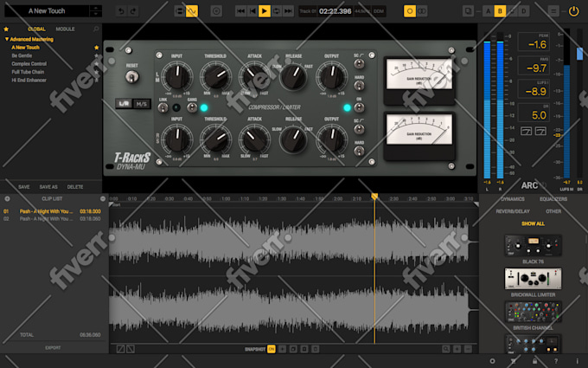
Task: Flip the GANG toggle switch
Action: pyautogui.click(x=192, y=108)
